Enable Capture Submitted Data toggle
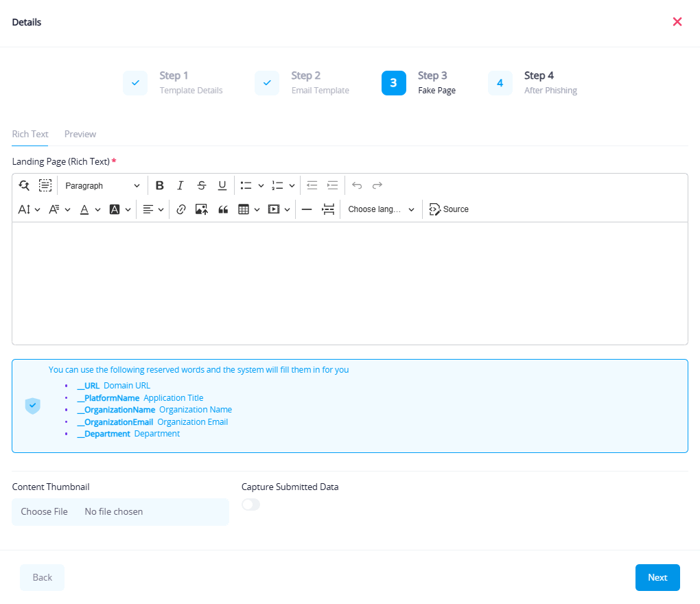The width and height of the screenshot is (700, 604). point(251,504)
